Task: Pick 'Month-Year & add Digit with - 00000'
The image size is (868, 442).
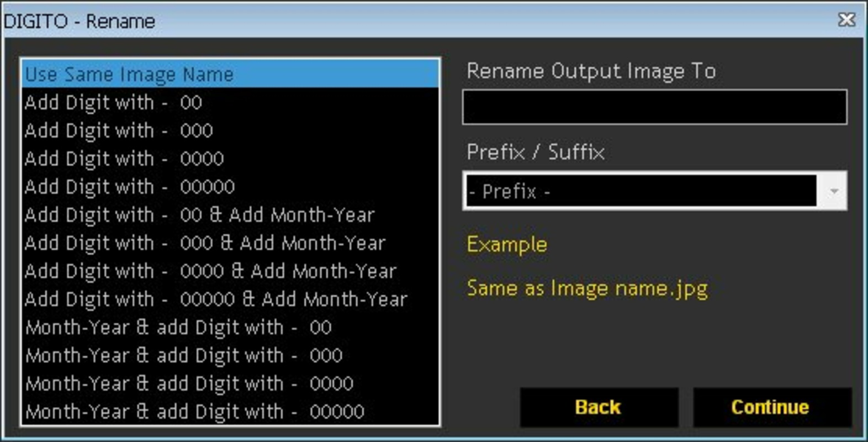Action: (230, 412)
